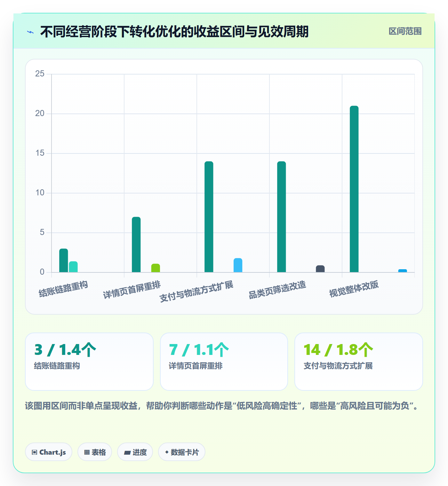Click the 品类页筛选改造 axis label
Image resolution: width=448 pixels, height=486 pixels.
pyautogui.click(x=277, y=290)
